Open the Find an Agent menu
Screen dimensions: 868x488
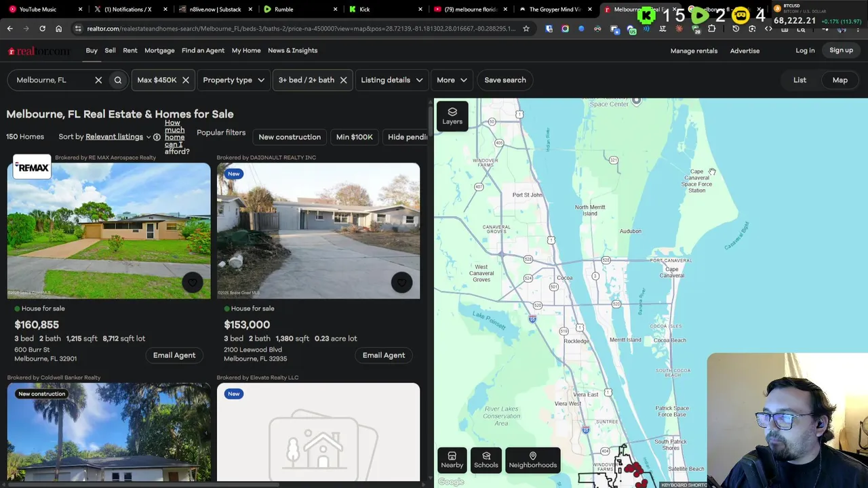203,51
